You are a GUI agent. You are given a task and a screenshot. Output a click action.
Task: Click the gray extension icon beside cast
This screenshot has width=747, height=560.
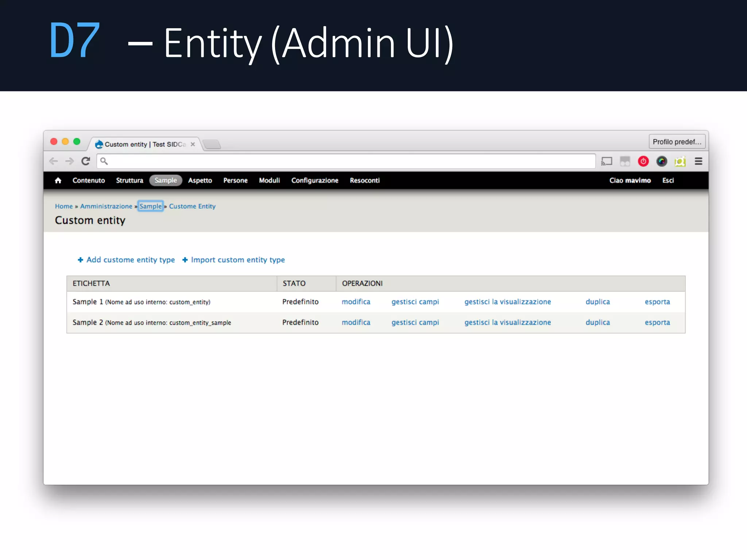(625, 161)
